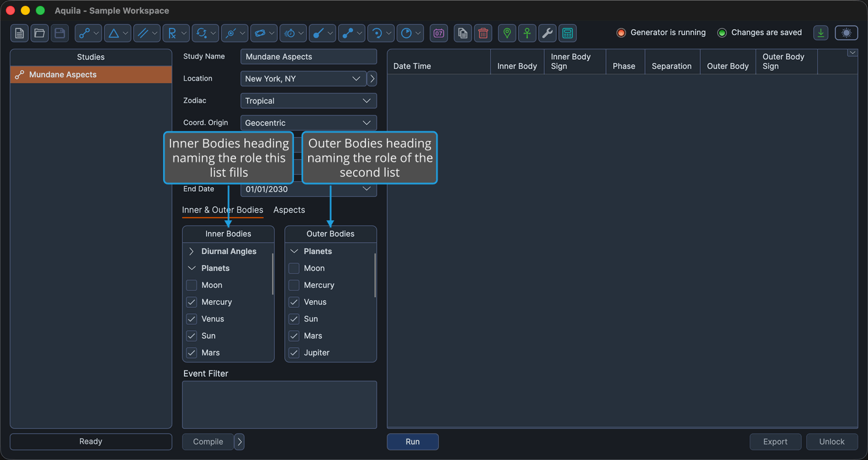
Task: Select the Rx retrograde study tool
Action: (176, 33)
